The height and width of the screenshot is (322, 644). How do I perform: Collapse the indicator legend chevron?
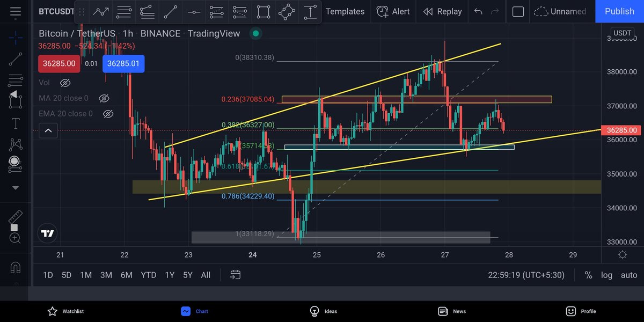pos(48,130)
